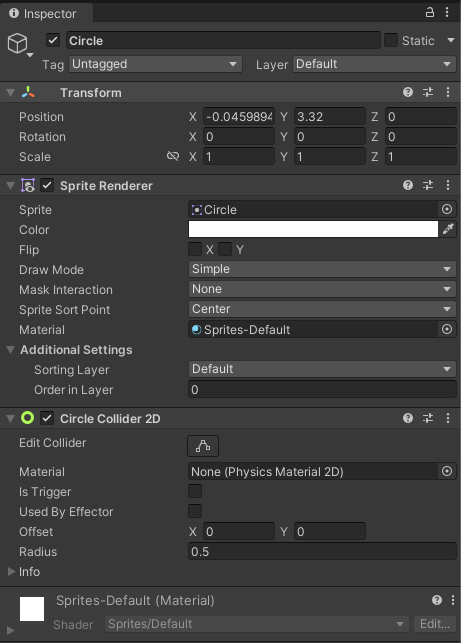Click the shader Edit... button
This screenshot has height=643, width=461.
tap(435, 624)
